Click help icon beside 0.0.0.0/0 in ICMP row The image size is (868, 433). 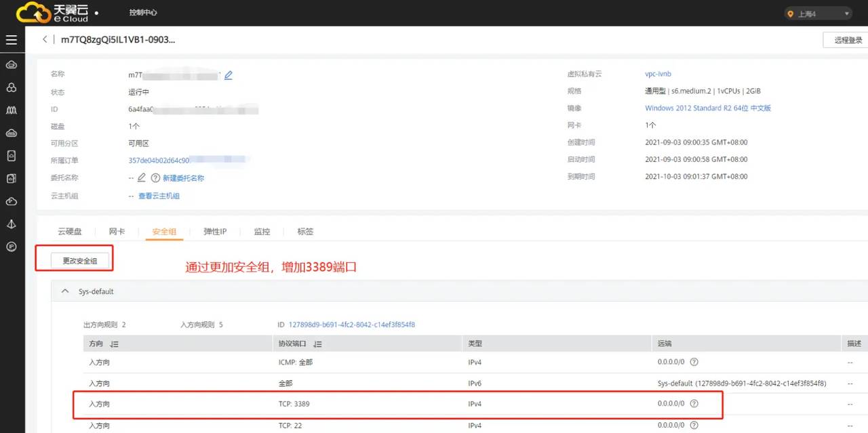click(694, 362)
